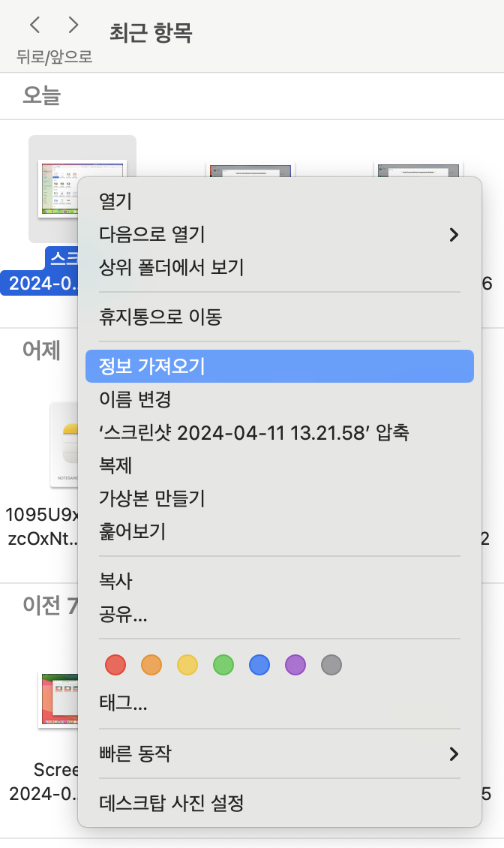
Task: Choose 열기 from context menu
Action: click(x=115, y=201)
